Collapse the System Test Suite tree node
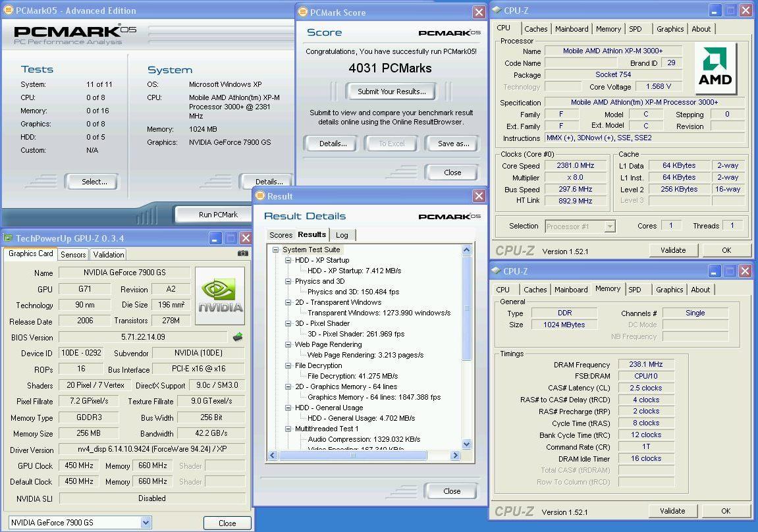The width and height of the screenshot is (758, 532). click(275, 250)
